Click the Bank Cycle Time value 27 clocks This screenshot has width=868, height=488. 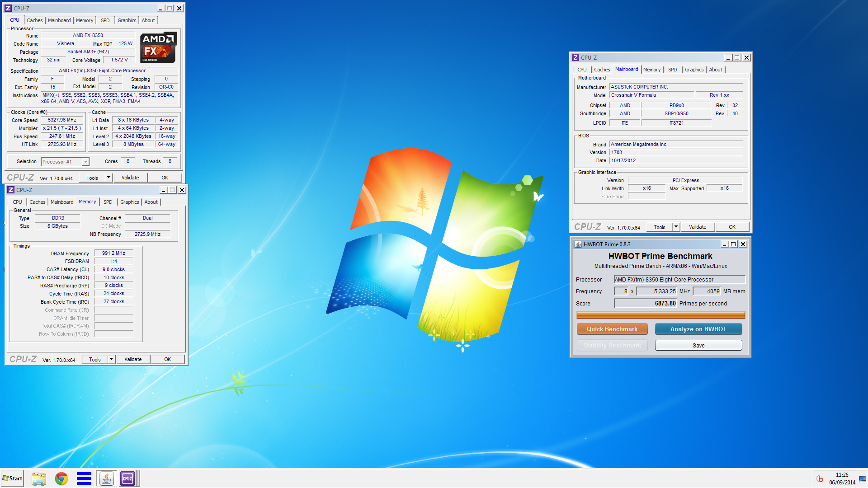pos(113,301)
